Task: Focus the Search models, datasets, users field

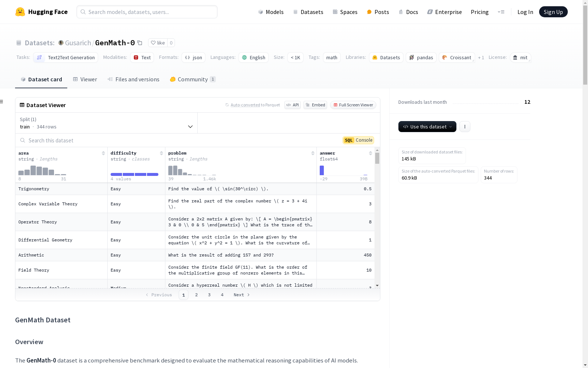Action: [147, 12]
